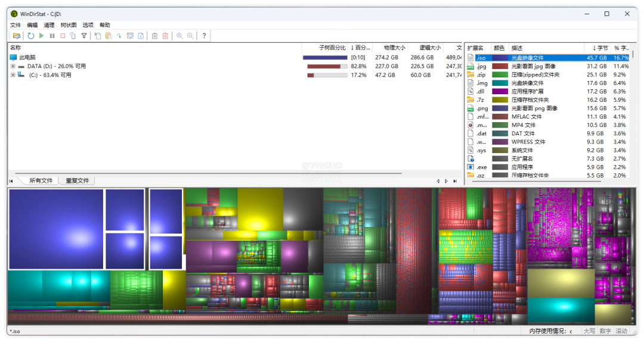This screenshot has height=342, width=644.
Task: Open the filter funnel icon
Action: pos(84,36)
